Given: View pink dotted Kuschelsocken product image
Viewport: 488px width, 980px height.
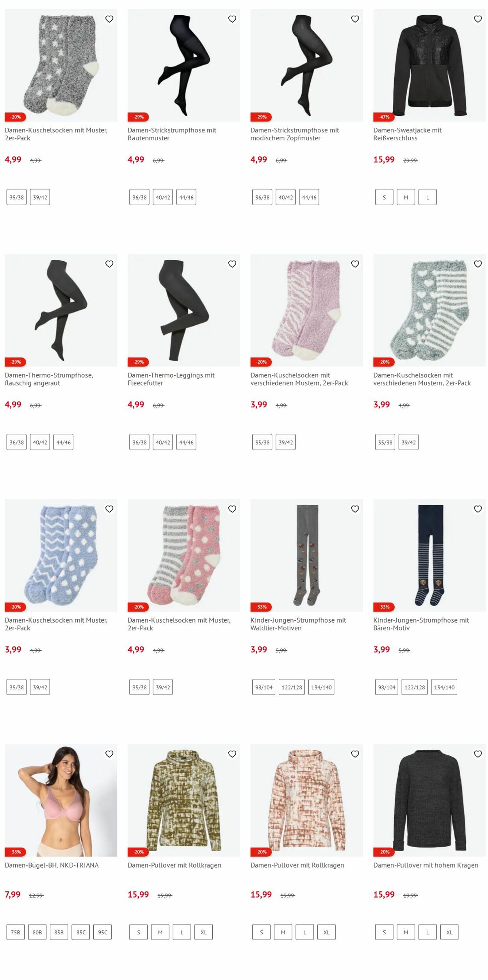Looking at the screenshot, I should [x=184, y=555].
